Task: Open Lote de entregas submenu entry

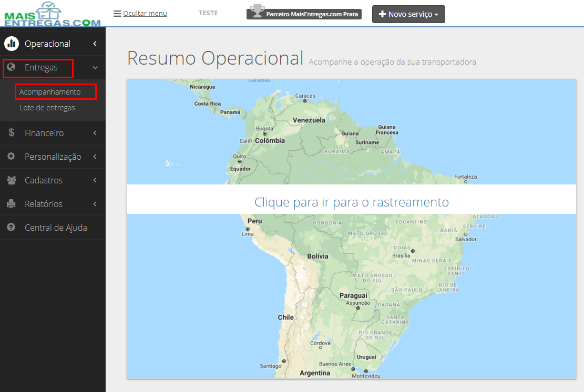Action: 47,108
